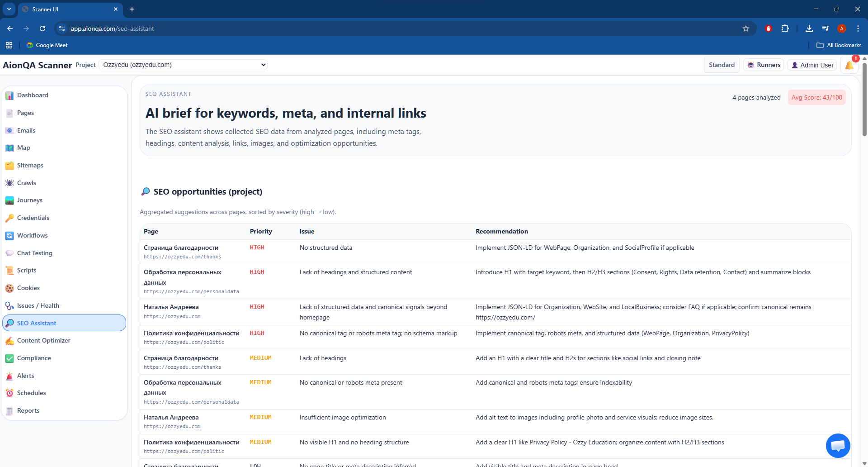Go to Content Optimizer section

(x=43, y=340)
